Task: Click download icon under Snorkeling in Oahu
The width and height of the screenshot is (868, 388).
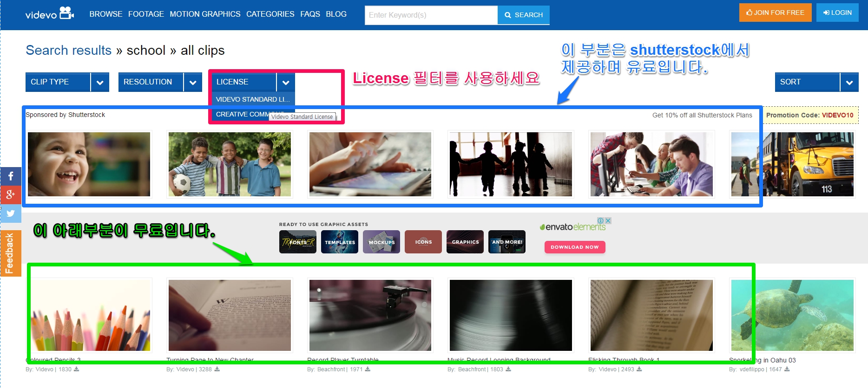Action: [787, 369]
